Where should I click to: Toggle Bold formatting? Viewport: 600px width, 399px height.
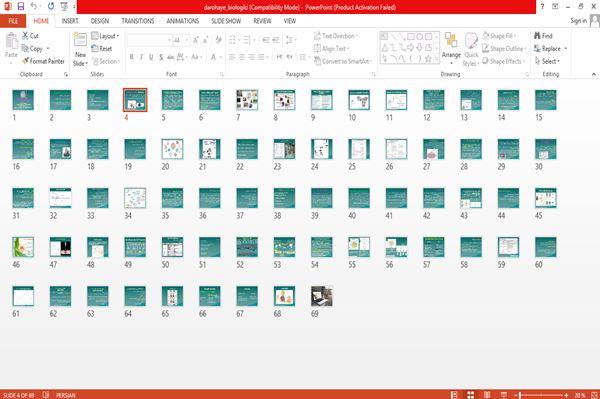point(132,57)
